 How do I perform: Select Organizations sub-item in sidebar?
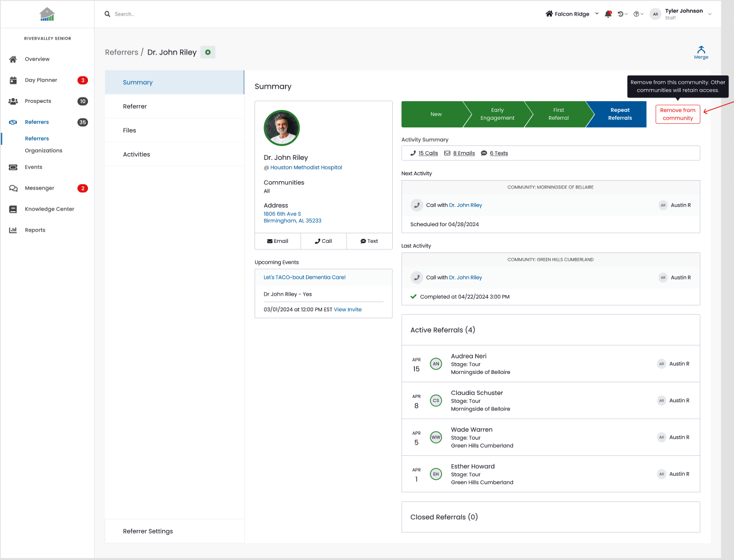[43, 151]
